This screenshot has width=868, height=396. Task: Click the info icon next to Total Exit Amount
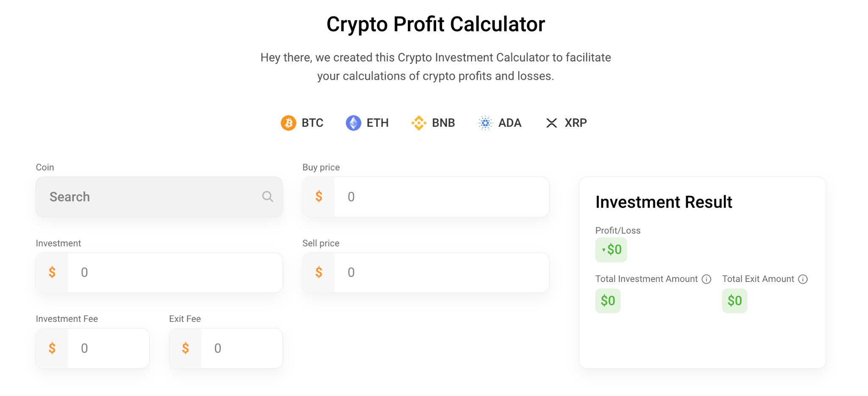[803, 279]
